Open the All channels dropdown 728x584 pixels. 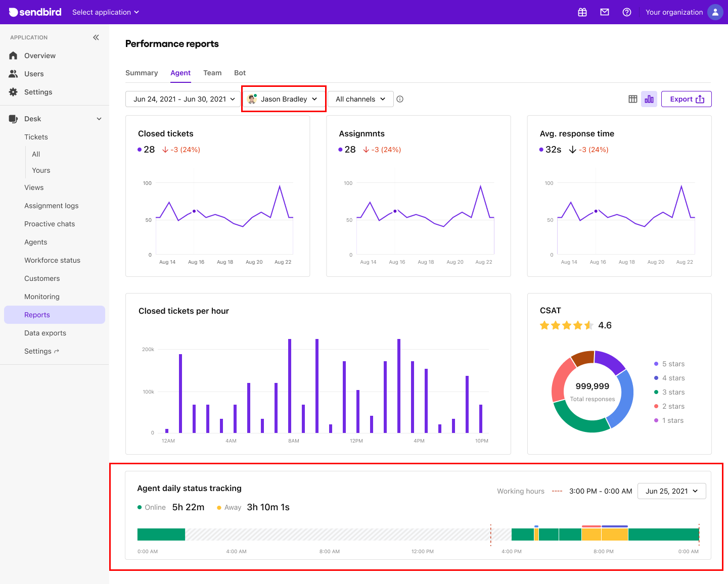pos(360,99)
